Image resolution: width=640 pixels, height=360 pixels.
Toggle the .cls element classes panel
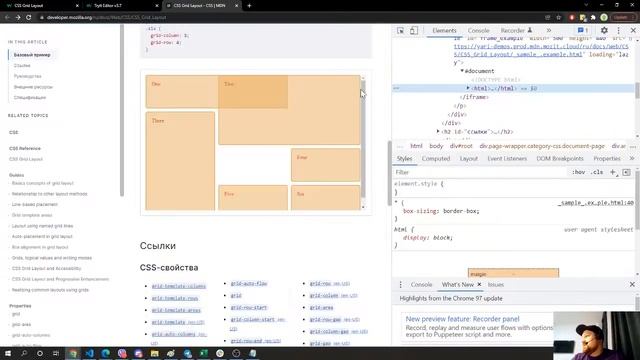pyautogui.click(x=597, y=173)
